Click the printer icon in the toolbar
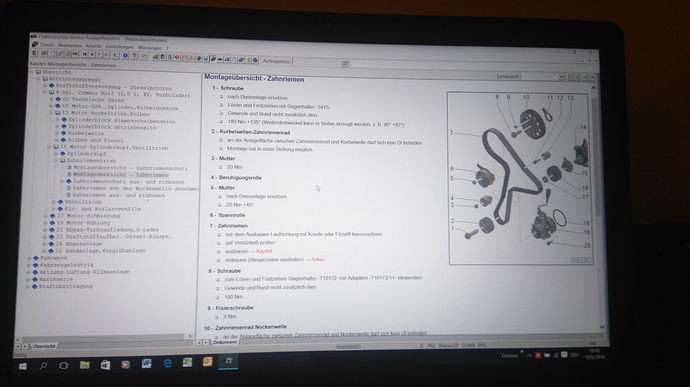This screenshot has height=387, width=690. click(44, 54)
